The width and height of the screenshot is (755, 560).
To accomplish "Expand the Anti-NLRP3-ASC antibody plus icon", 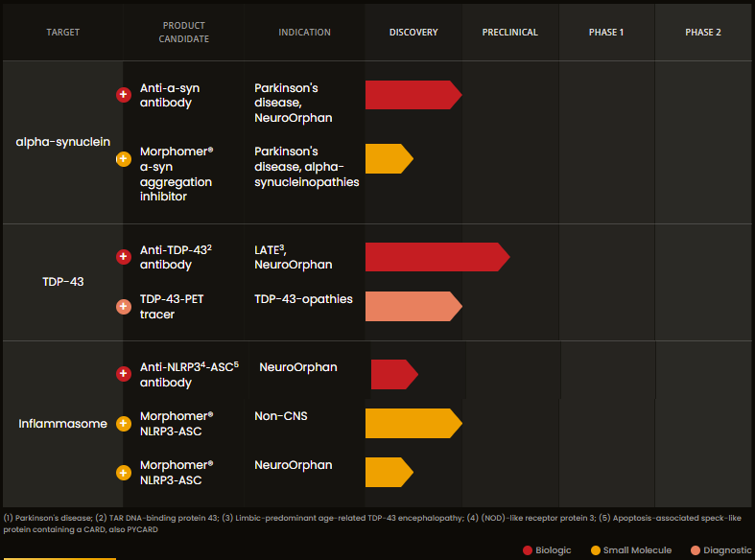I will (x=123, y=374).
